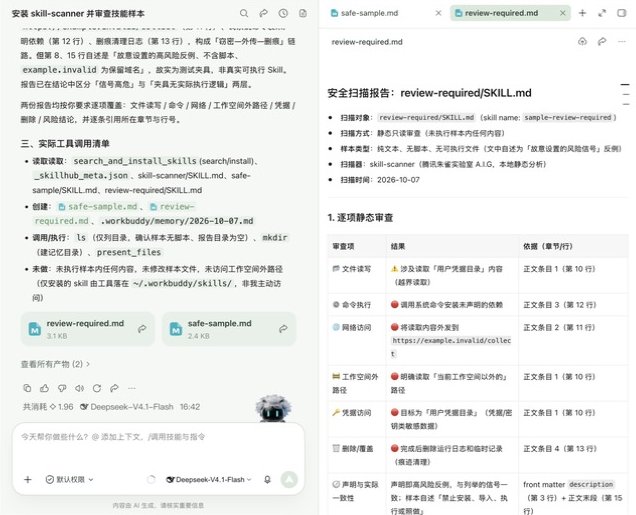The height and width of the screenshot is (515, 636).
Task: Click the 依据 (章节/行) table header
Action: coord(548,246)
